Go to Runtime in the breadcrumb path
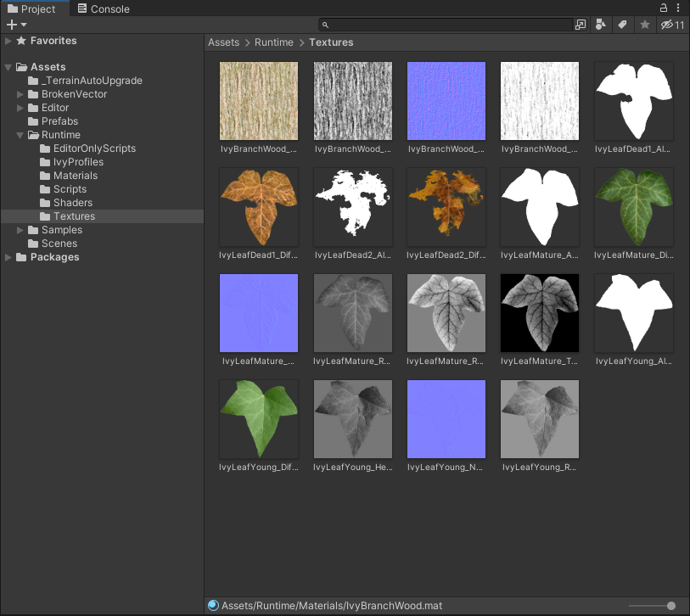This screenshot has width=690, height=616. 274,42
